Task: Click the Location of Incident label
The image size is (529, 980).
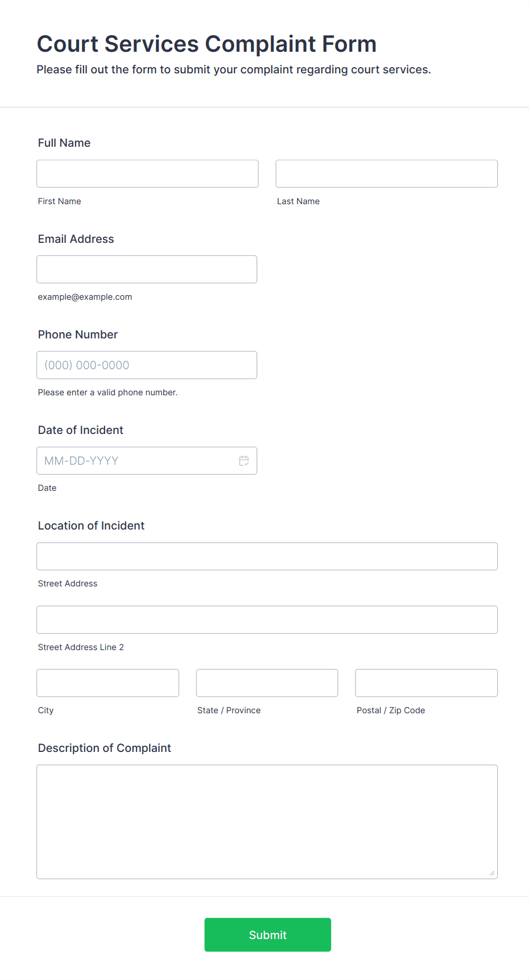Action: (92, 526)
